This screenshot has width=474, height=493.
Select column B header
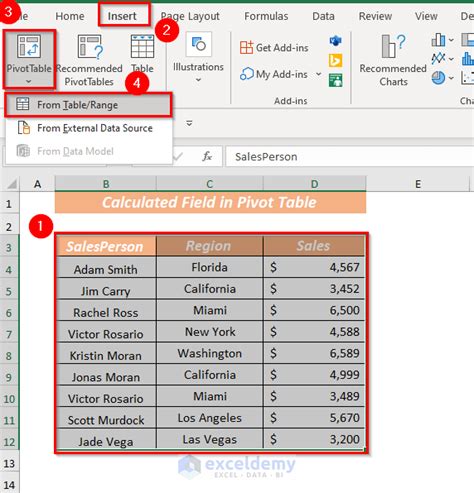pyautogui.click(x=106, y=184)
